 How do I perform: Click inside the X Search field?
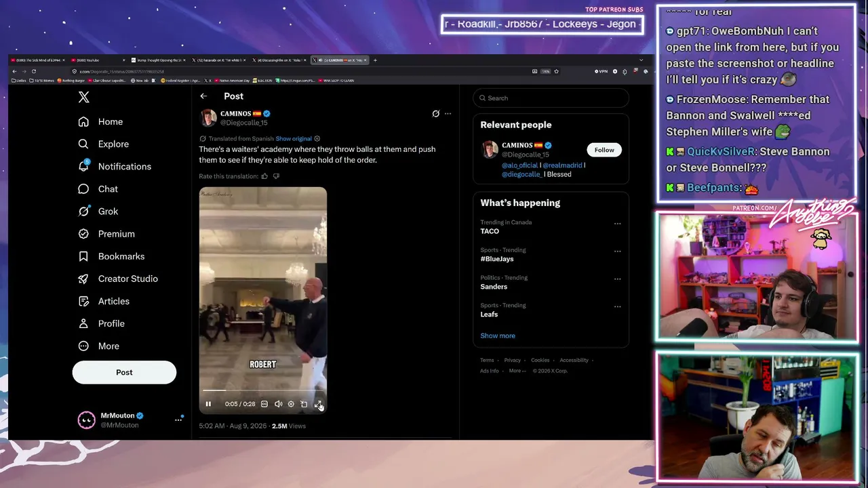coord(551,98)
